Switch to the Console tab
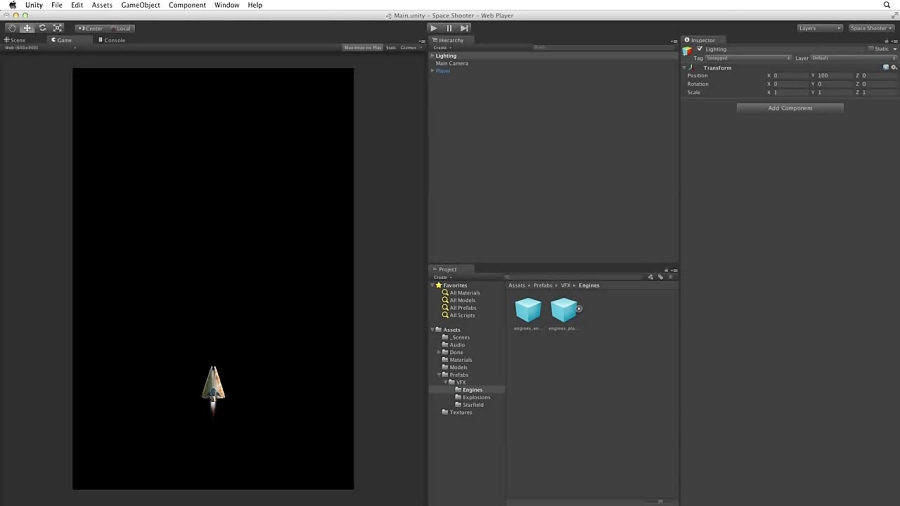 pyautogui.click(x=112, y=40)
